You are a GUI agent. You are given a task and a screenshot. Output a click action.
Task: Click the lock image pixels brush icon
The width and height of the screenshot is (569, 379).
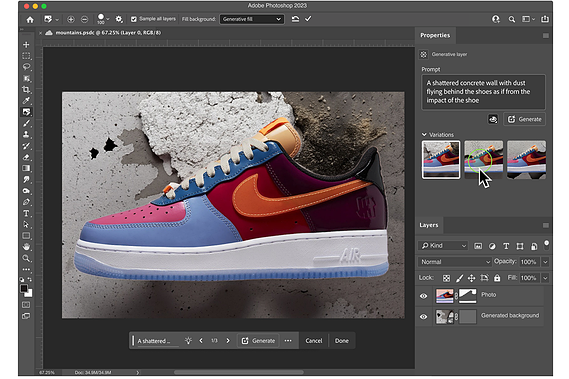pyautogui.click(x=459, y=278)
